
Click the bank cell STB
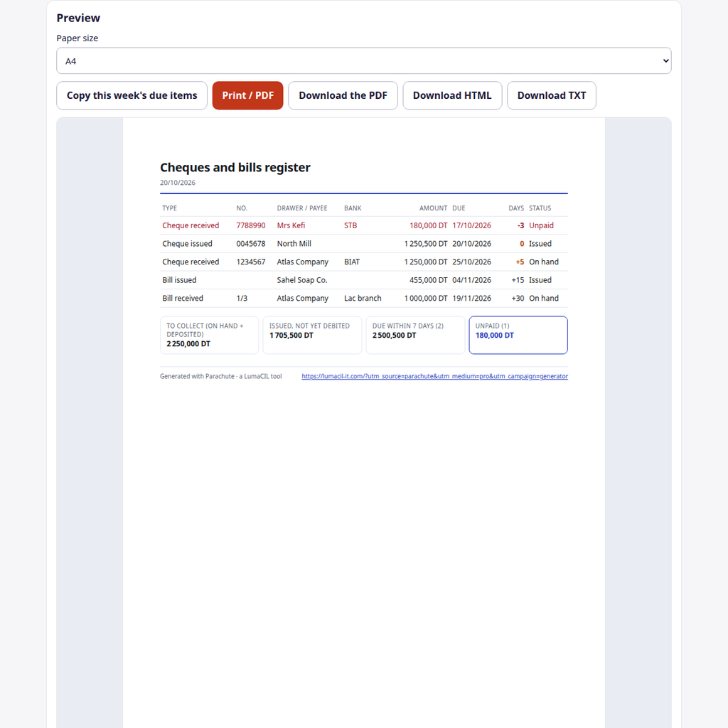350,225
